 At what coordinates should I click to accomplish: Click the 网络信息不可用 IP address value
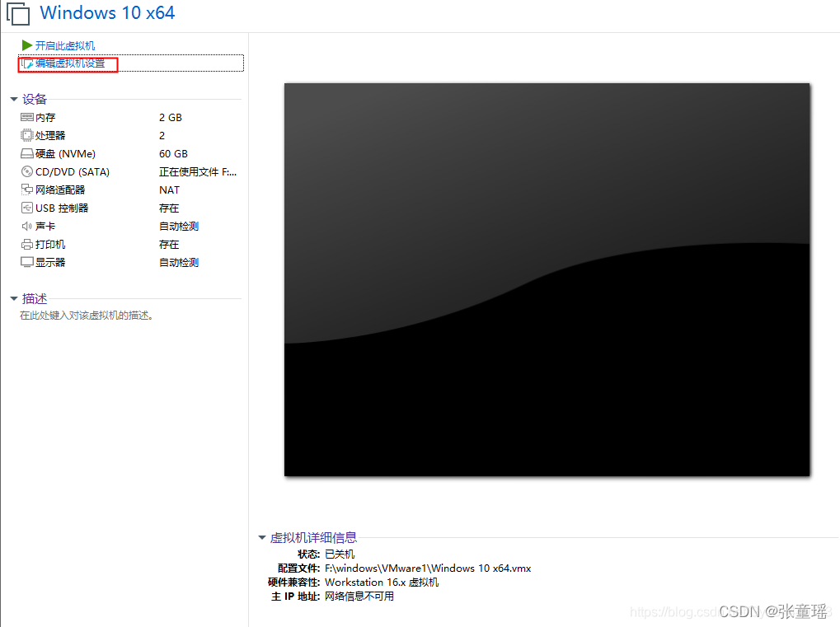[359, 596]
